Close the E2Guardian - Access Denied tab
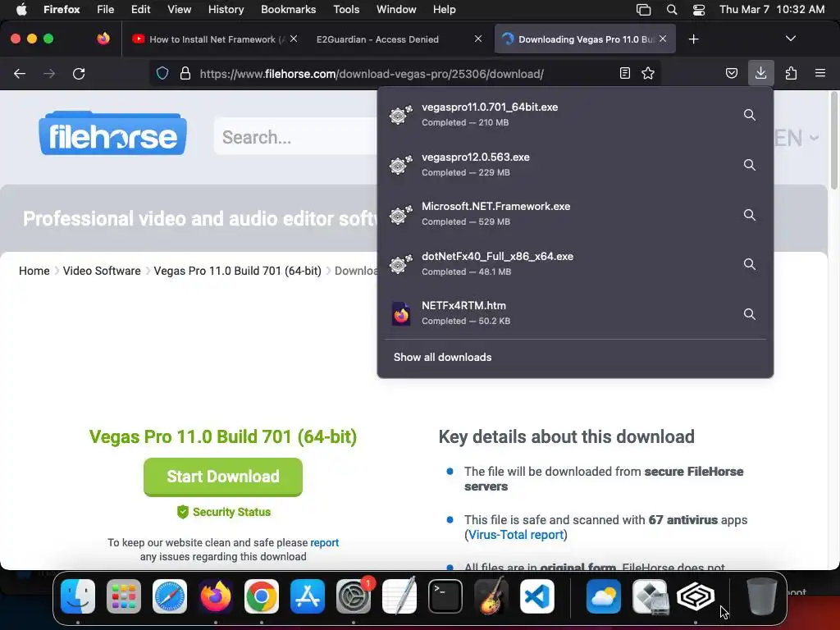840x630 pixels. (x=478, y=39)
